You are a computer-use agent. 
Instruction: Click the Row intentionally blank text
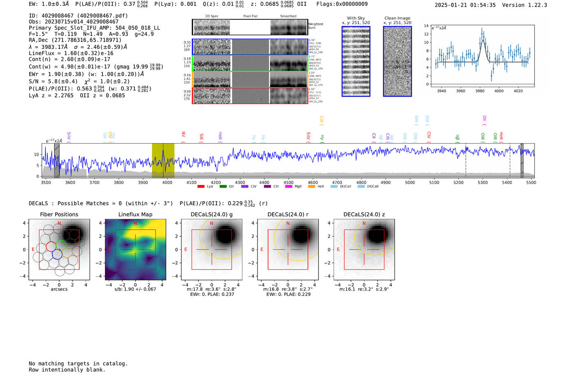(x=67, y=370)
